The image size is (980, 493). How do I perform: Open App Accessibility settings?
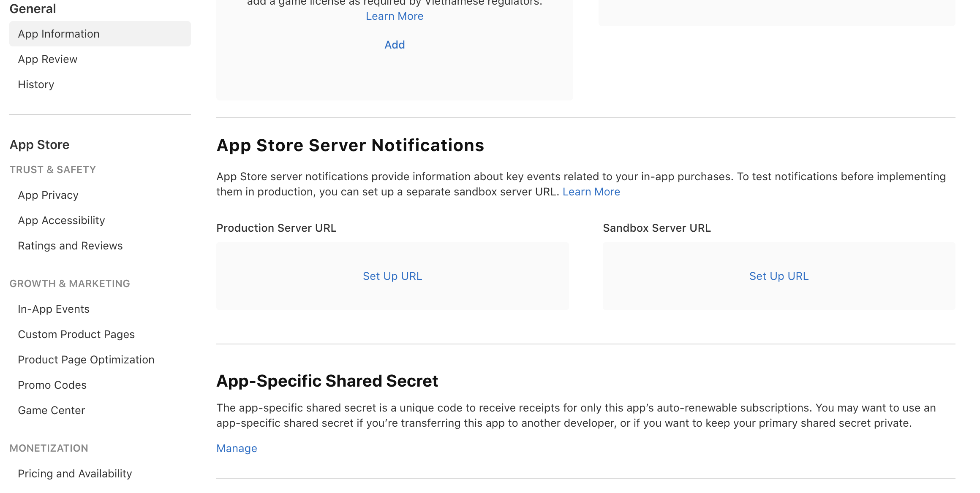61,220
